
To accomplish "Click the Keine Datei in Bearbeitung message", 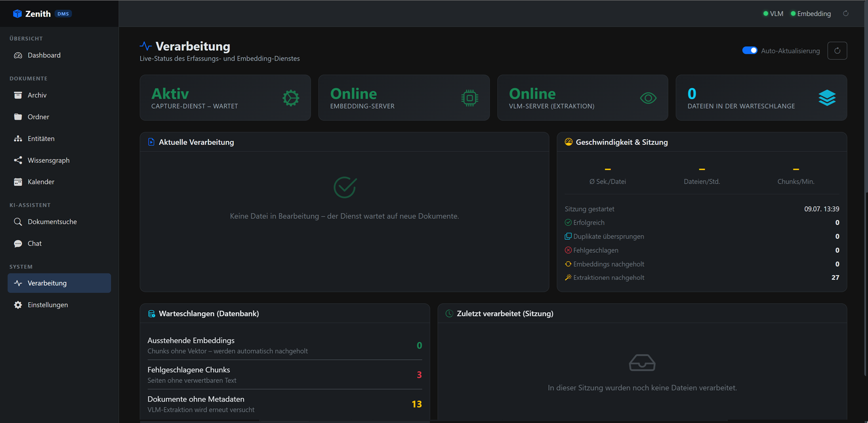I will [344, 216].
